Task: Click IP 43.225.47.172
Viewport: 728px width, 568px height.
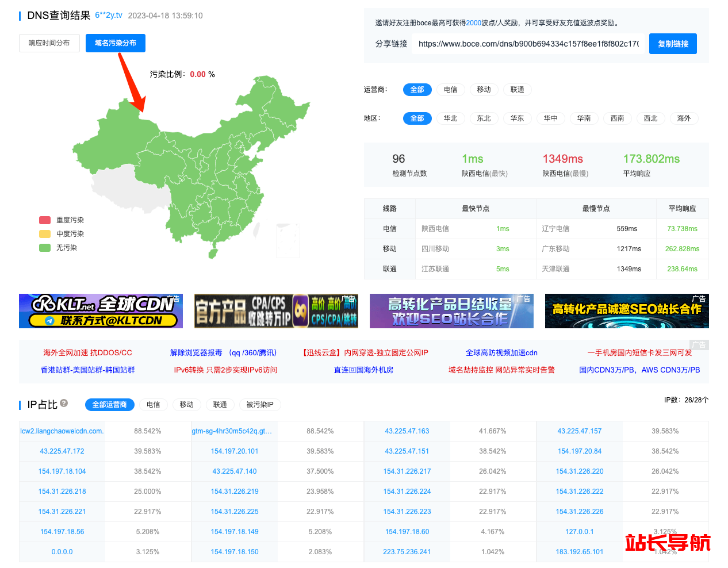Action: [x=62, y=451]
